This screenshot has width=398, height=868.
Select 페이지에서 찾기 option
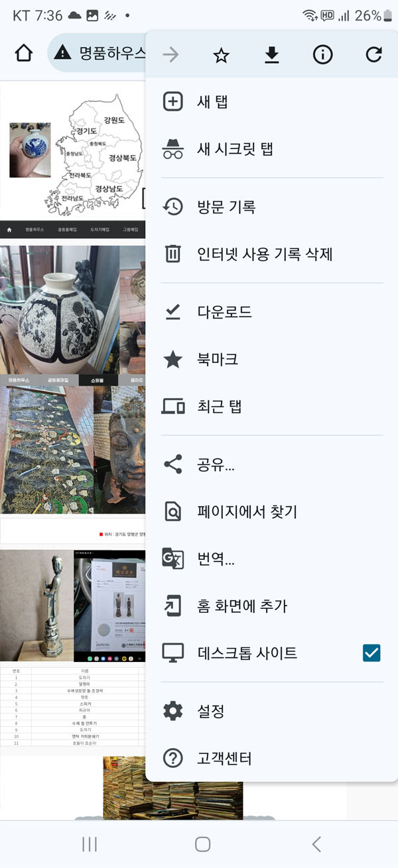(x=272, y=512)
